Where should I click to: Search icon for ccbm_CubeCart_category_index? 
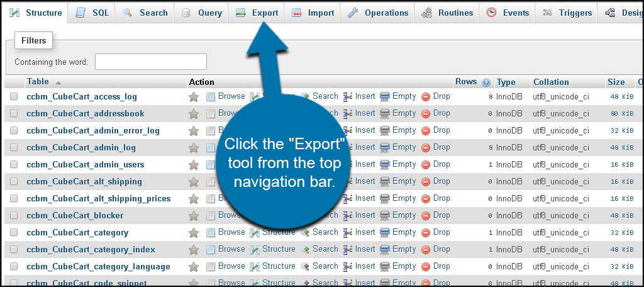tap(305, 250)
